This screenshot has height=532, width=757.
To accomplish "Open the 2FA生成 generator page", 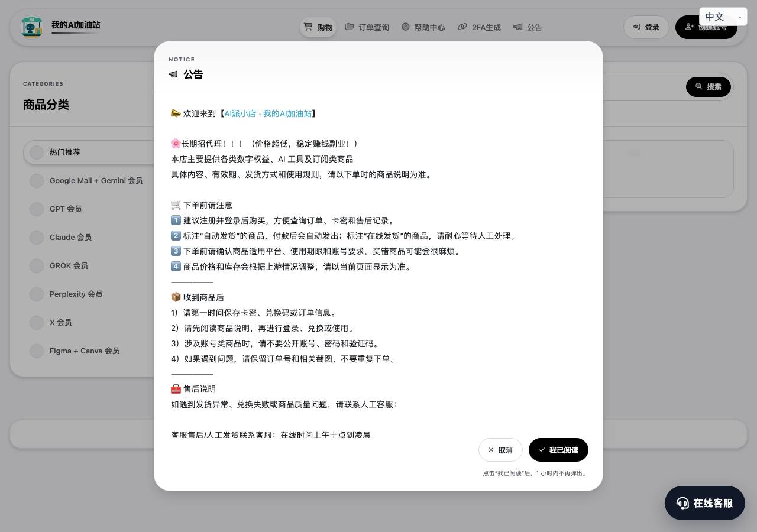I will (479, 27).
